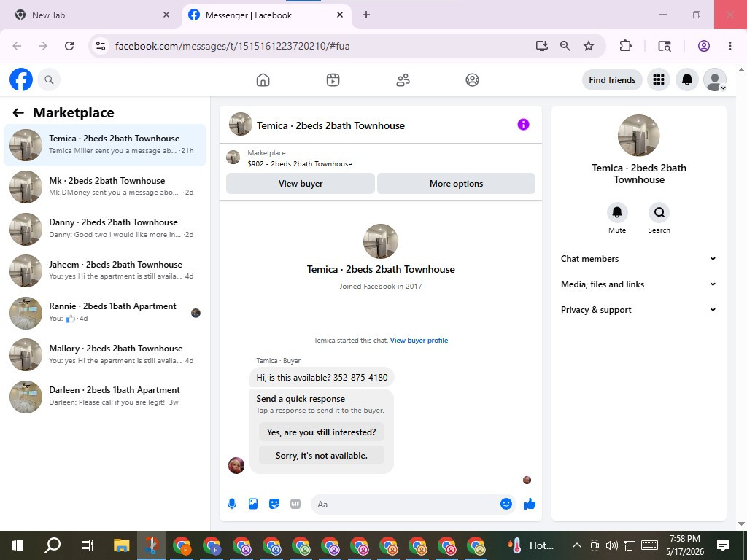This screenshot has width=747, height=560.
Task: Open volume control in system tray
Action: (x=611, y=545)
